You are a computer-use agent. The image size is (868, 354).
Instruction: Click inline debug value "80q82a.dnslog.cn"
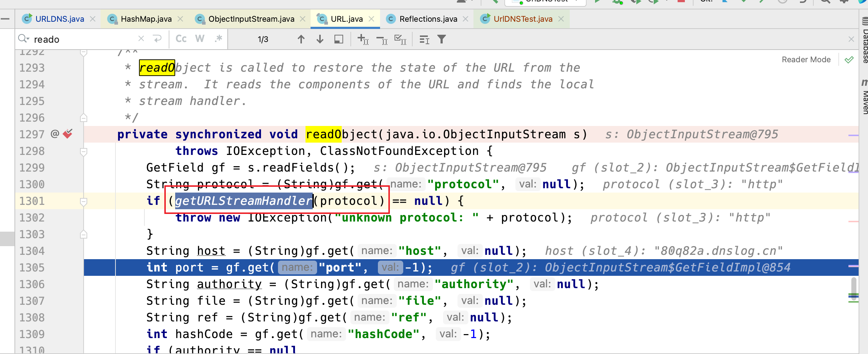[x=719, y=251]
